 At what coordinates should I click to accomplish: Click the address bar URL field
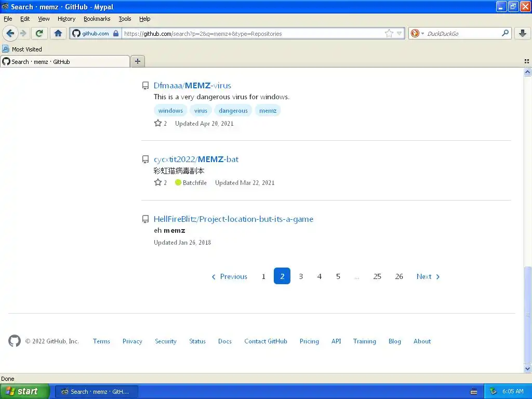(253, 34)
